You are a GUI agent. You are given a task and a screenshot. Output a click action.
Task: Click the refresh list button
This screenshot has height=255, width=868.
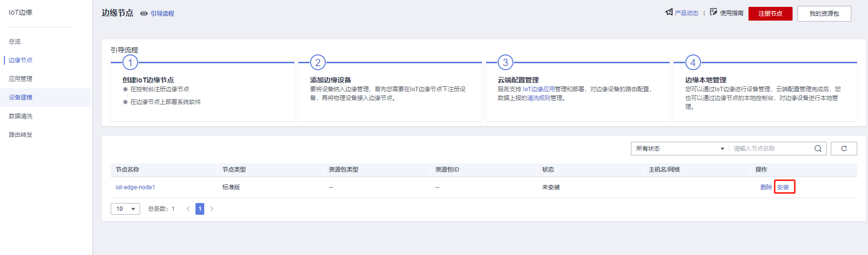coord(844,149)
